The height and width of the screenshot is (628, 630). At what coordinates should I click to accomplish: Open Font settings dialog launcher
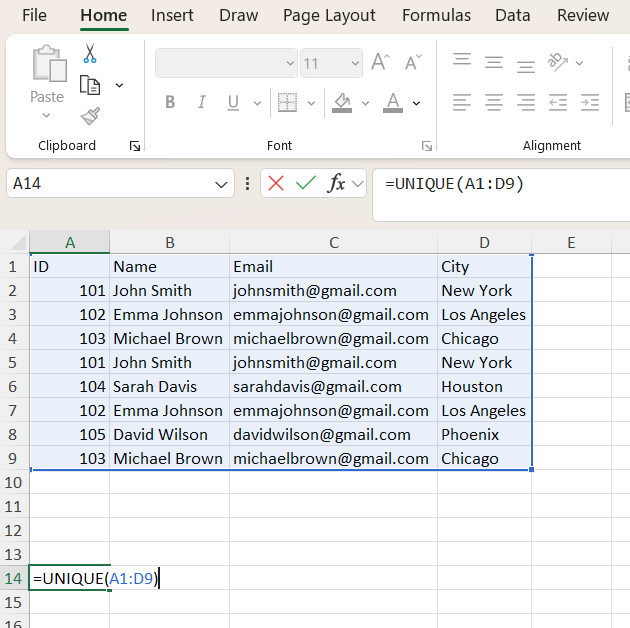pos(427,146)
